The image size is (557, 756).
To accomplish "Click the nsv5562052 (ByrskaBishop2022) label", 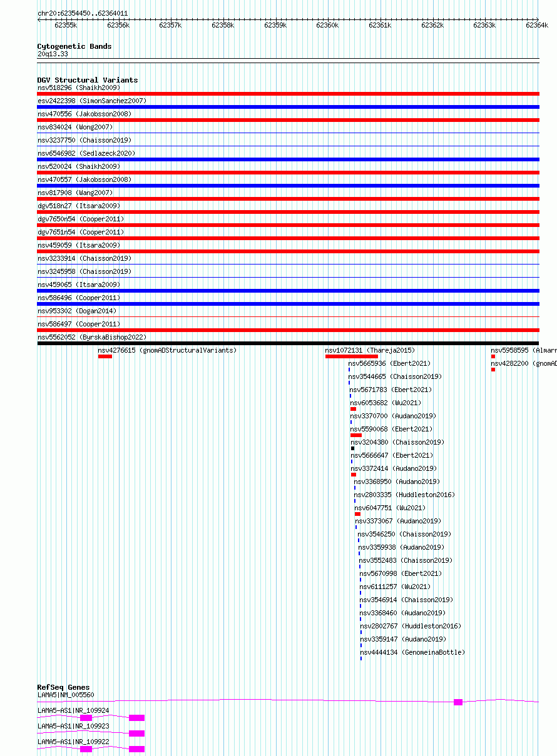I will pyautogui.click(x=92, y=337).
